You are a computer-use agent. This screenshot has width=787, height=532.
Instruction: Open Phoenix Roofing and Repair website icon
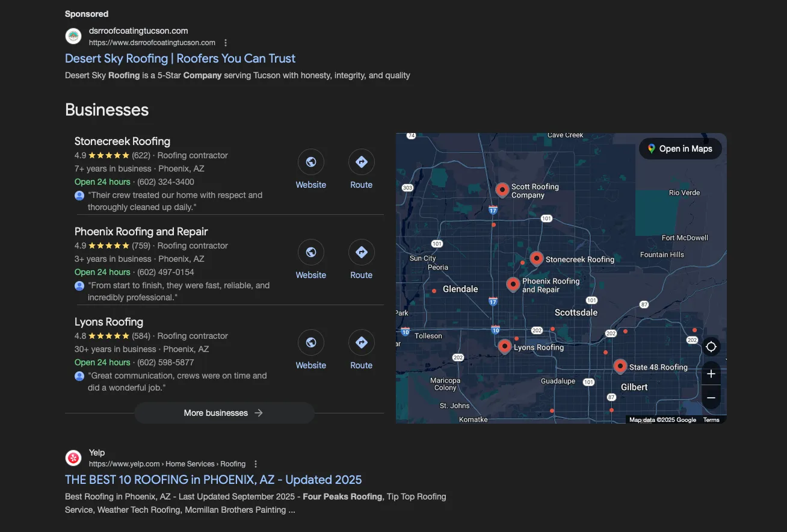pos(311,252)
